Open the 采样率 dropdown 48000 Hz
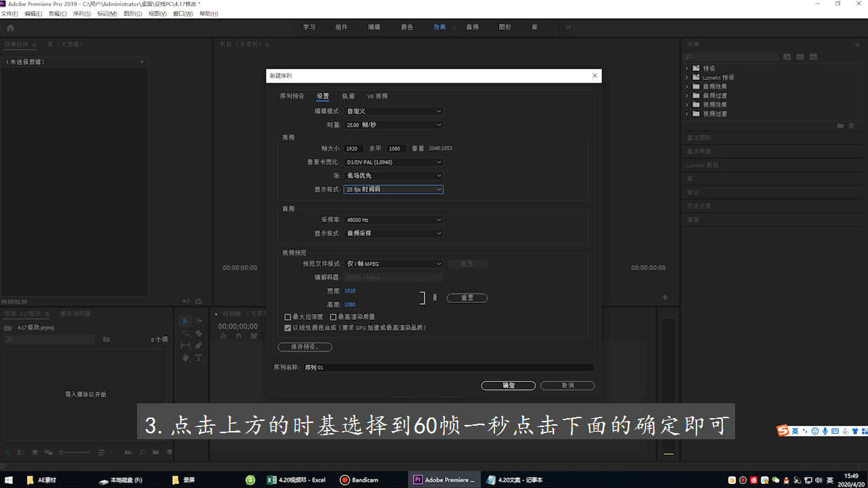 pos(394,220)
